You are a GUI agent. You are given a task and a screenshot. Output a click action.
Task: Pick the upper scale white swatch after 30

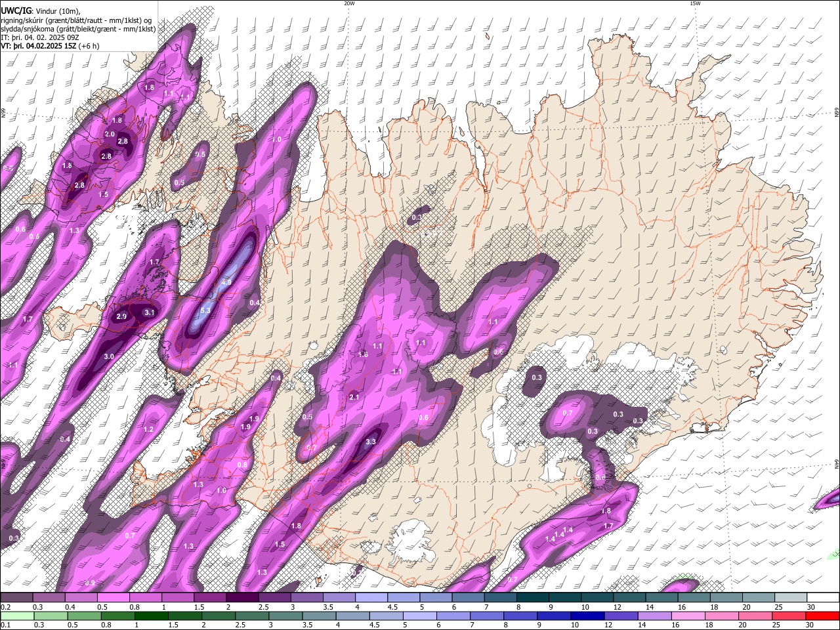[x=823, y=598]
